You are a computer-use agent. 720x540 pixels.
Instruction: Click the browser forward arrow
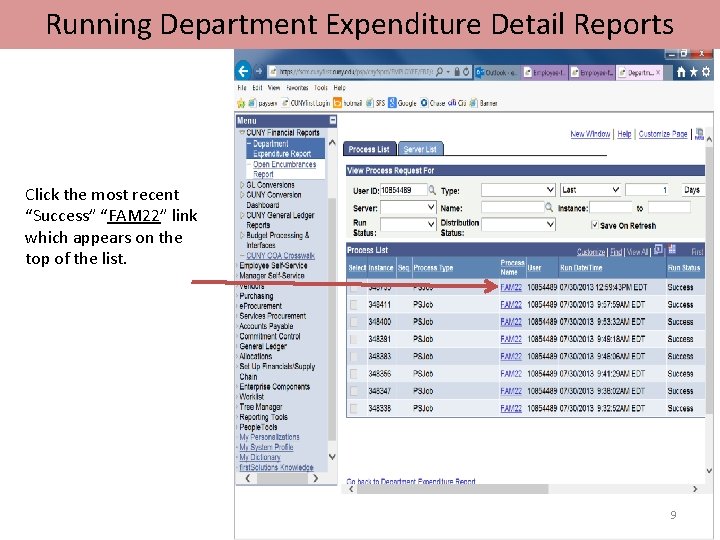259,71
